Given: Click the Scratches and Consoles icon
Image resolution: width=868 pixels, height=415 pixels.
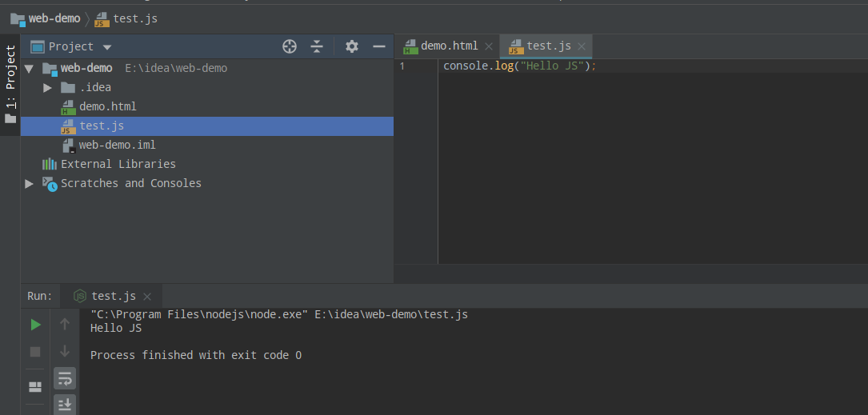Looking at the screenshot, I should (50, 184).
